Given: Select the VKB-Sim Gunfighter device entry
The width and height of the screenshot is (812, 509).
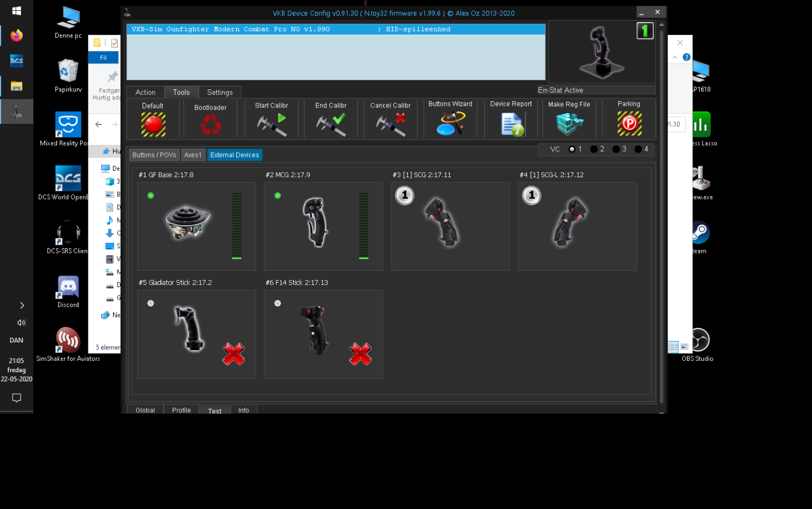Looking at the screenshot, I should [336, 29].
